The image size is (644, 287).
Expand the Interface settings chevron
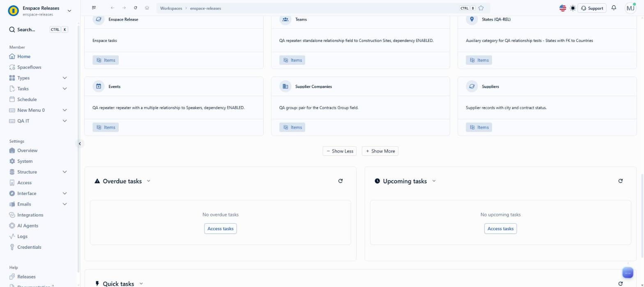64,193
